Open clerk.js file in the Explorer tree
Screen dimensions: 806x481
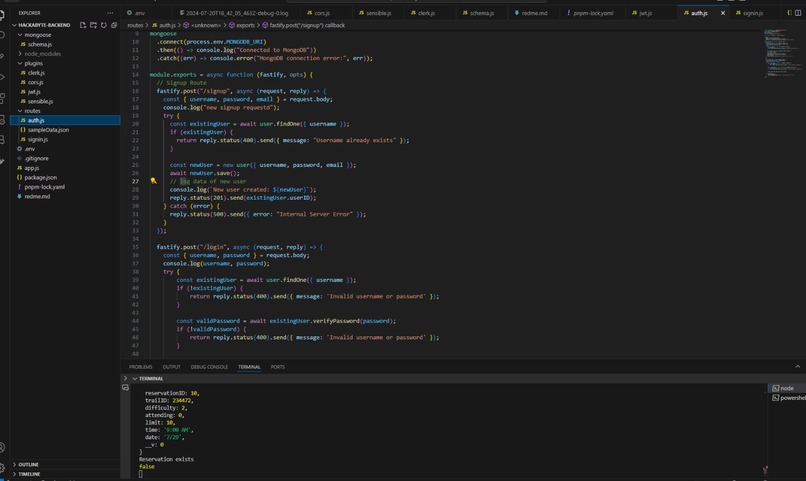(65, 73)
